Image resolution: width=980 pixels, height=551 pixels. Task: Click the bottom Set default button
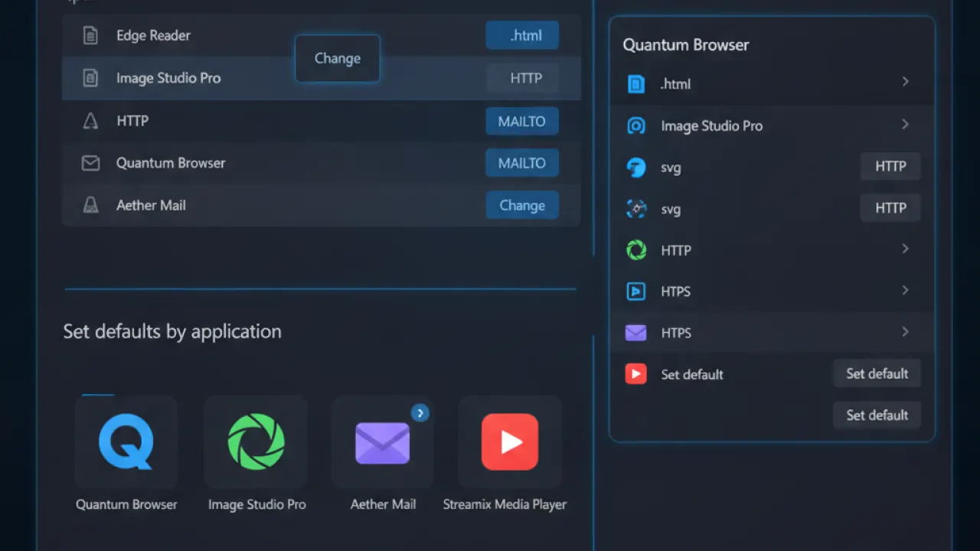click(877, 415)
